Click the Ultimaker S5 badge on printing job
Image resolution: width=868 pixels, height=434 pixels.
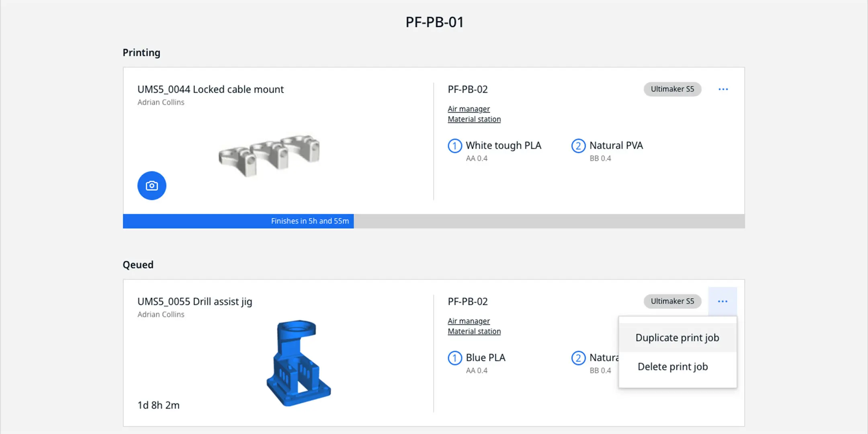click(x=672, y=89)
